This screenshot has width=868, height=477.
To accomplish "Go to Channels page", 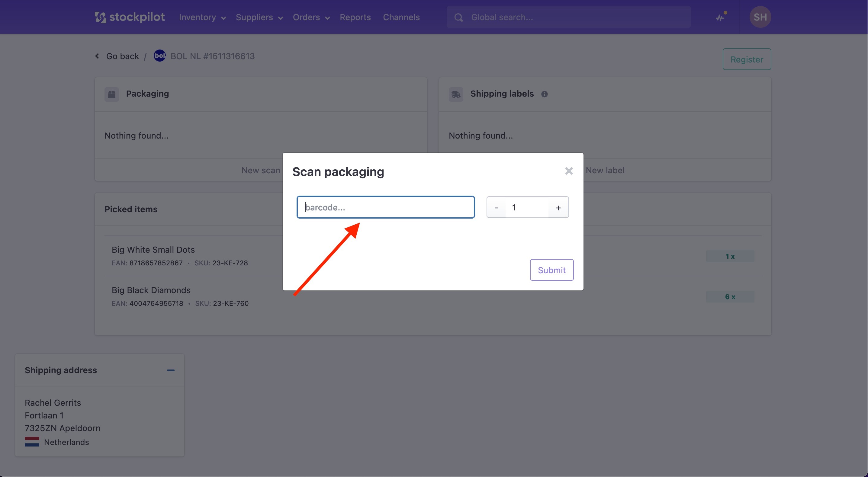I will (x=401, y=17).
